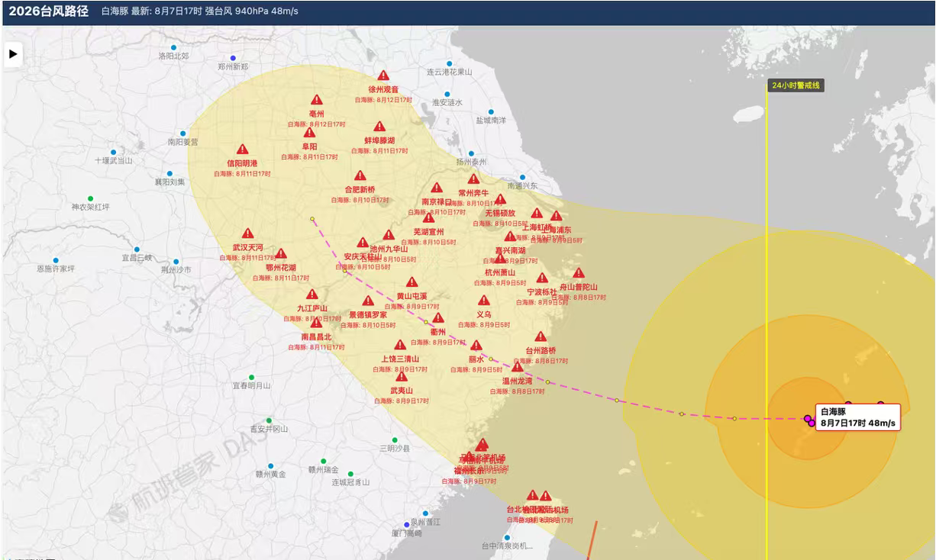The image size is (936, 560).
Task: Click 武汉天河 airport warning marker
Action: pos(247,233)
